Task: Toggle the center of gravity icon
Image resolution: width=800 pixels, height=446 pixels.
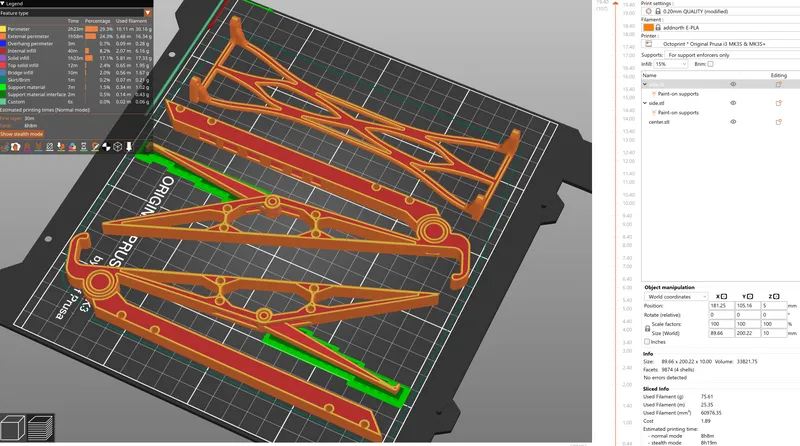Action: tap(106, 147)
